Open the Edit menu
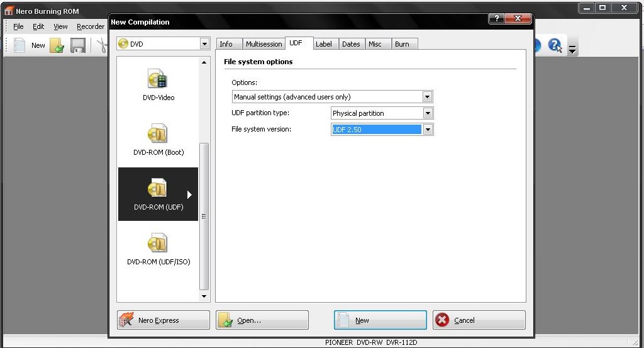 tap(38, 26)
